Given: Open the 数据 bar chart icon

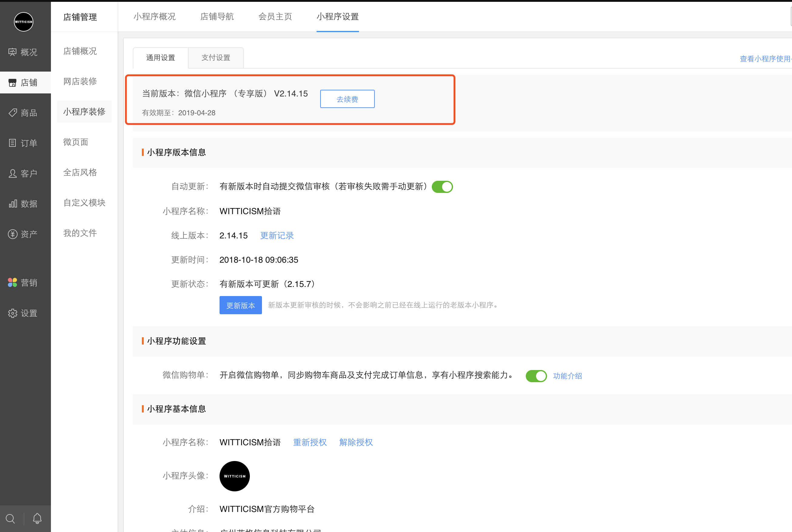Looking at the screenshot, I should click(x=12, y=204).
